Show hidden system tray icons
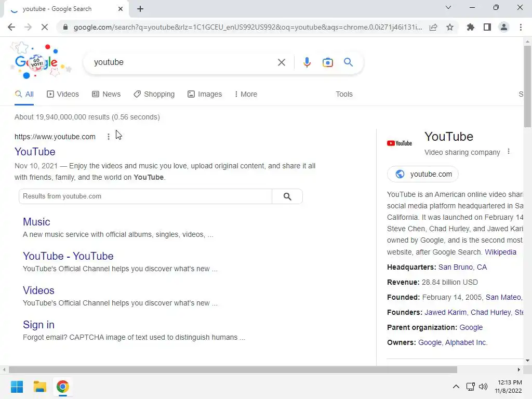This screenshot has height=399, width=532. 456,387
